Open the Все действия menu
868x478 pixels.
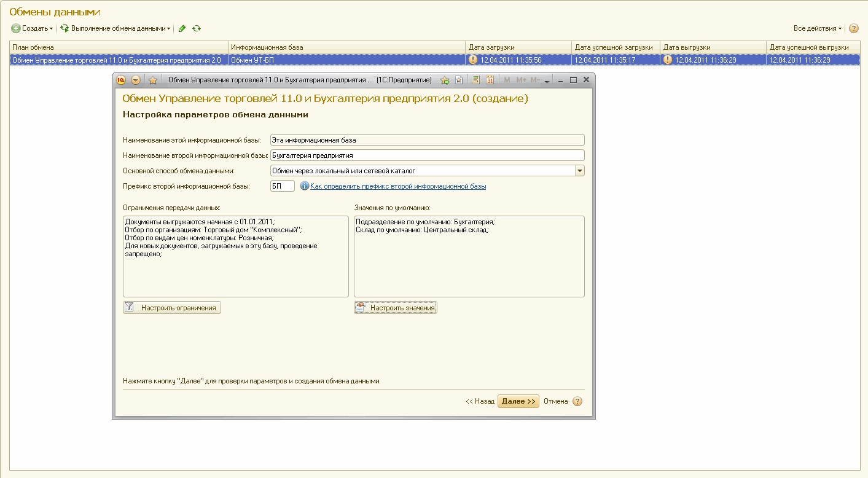(x=818, y=28)
